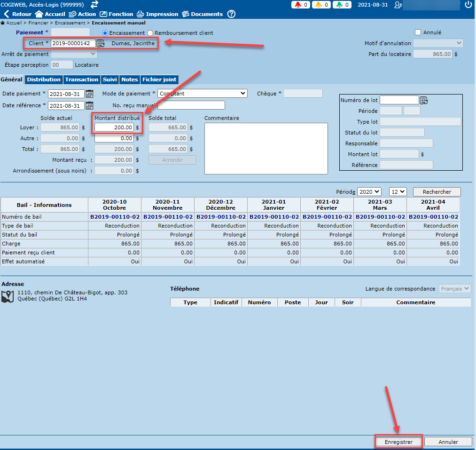Click the Enregistrer button
Screen dimensions: 476x450
click(398, 442)
